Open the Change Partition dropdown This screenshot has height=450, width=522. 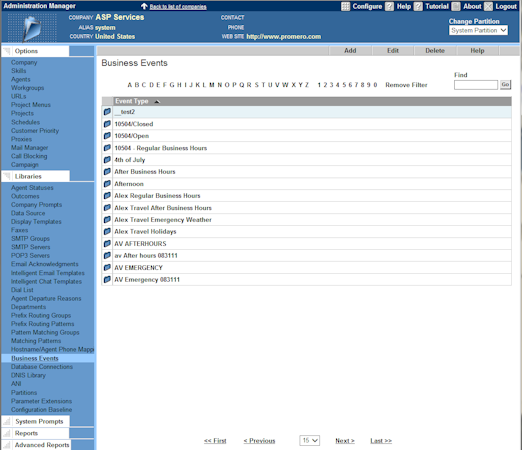[x=478, y=30]
